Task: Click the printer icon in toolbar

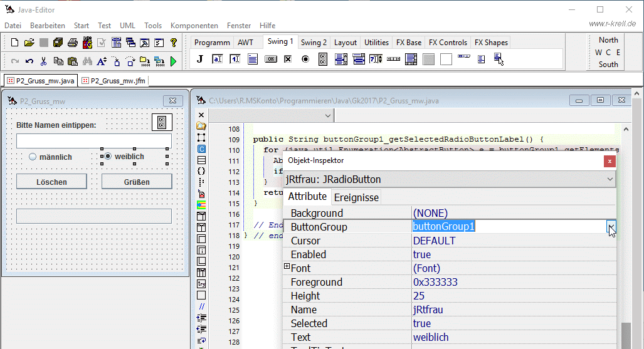Action: [72, 43]
